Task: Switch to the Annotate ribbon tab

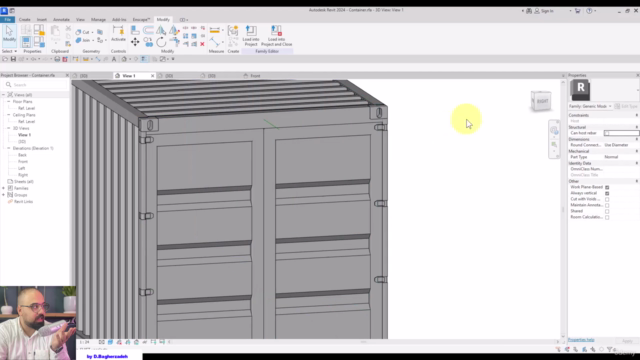Action: point(61,20)
